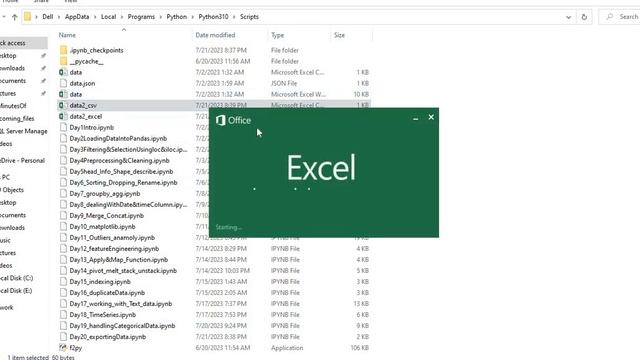The height and width of the screenshot is (360, 640).
Task: Select Day5head_Info_Shape_describe.ipynb file
Action: coord(121,171)
